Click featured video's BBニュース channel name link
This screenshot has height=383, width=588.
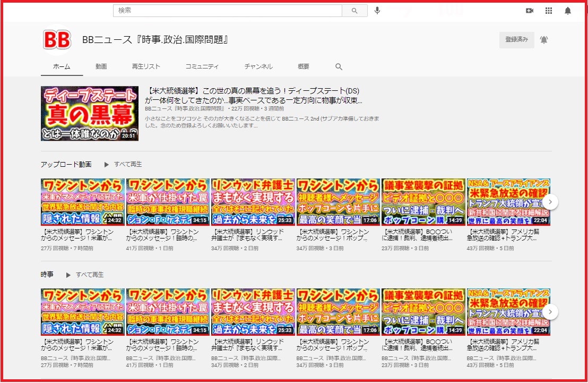185,108
